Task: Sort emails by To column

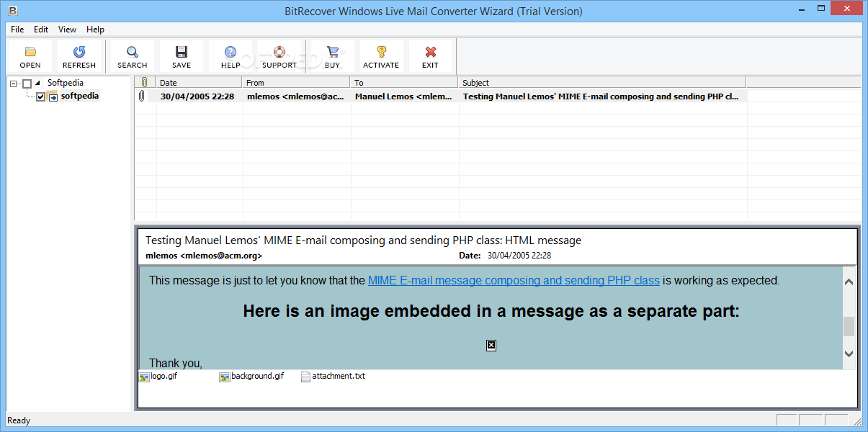Action: 405,82
